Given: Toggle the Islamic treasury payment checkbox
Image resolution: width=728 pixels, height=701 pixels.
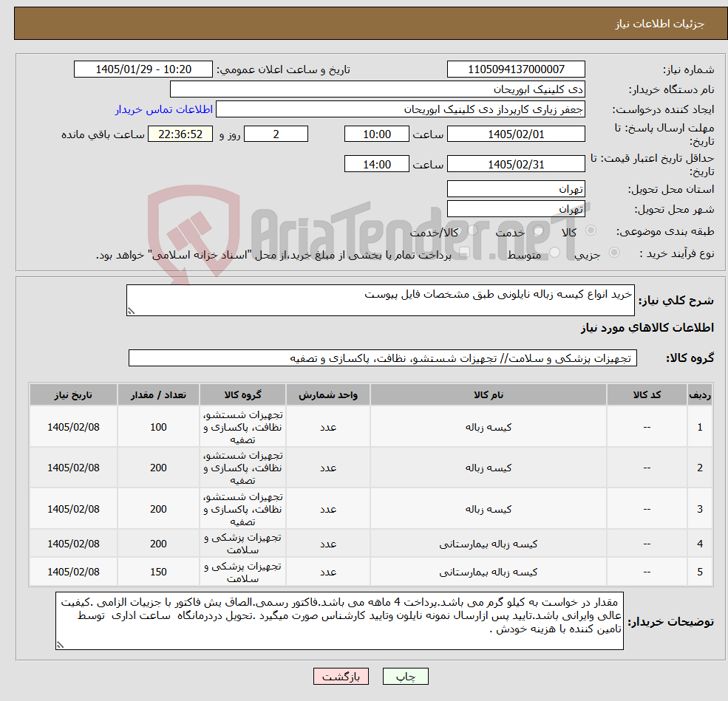Looking at the screenshot, I should click(463, 253).
